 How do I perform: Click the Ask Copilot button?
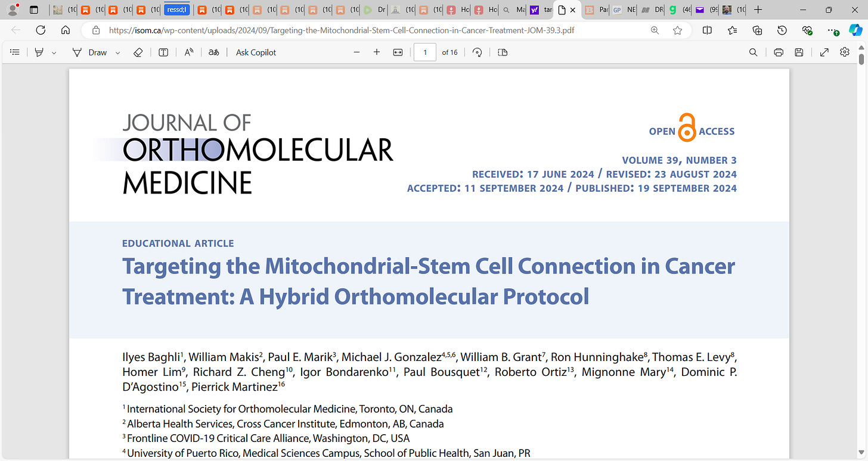[256, 52]
